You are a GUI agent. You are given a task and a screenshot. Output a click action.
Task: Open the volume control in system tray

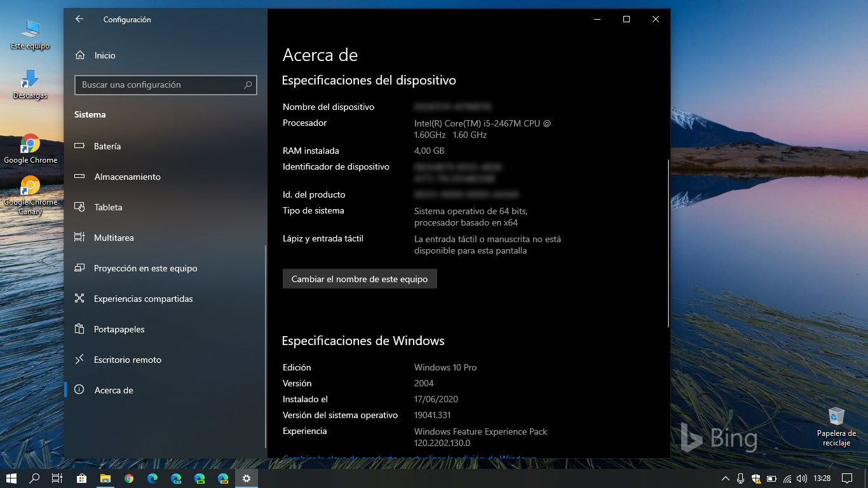[x=802, y=478]
